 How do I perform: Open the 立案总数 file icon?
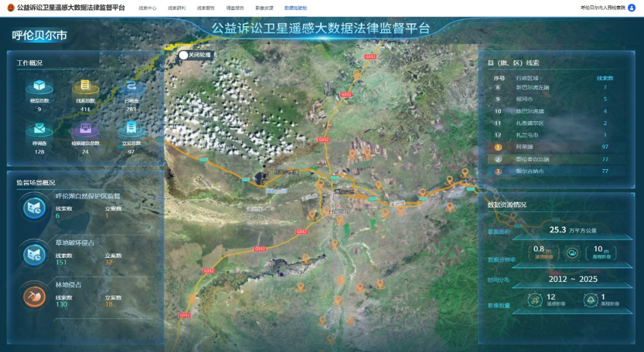click(x=131, y=129)
